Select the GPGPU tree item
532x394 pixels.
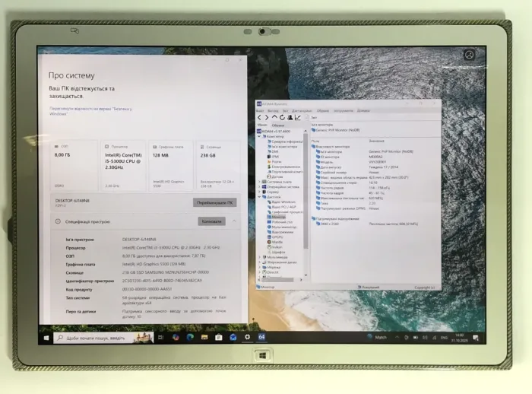[275, 237]
